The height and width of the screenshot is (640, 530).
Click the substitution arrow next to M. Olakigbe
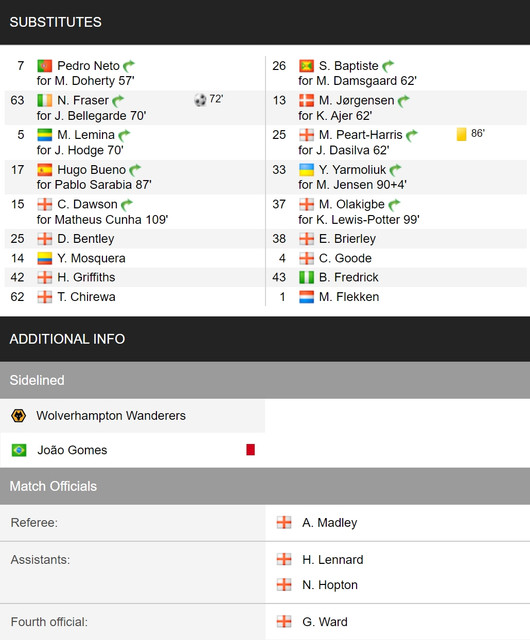point(394,204)
